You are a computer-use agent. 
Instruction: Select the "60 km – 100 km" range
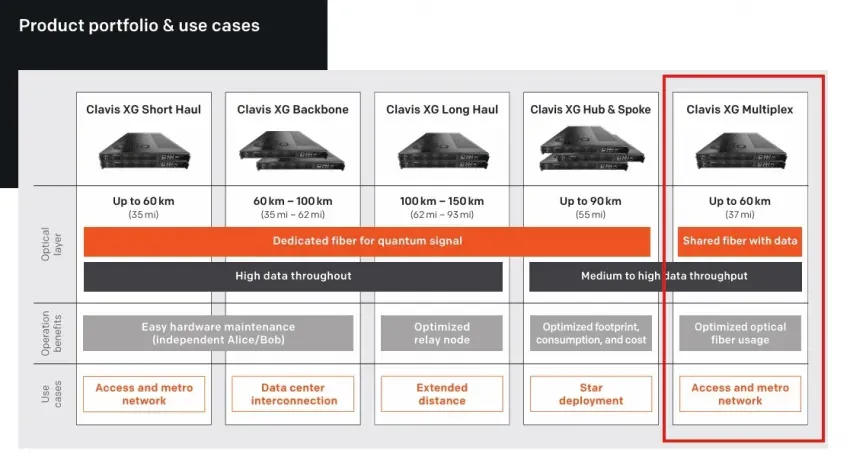293,201
